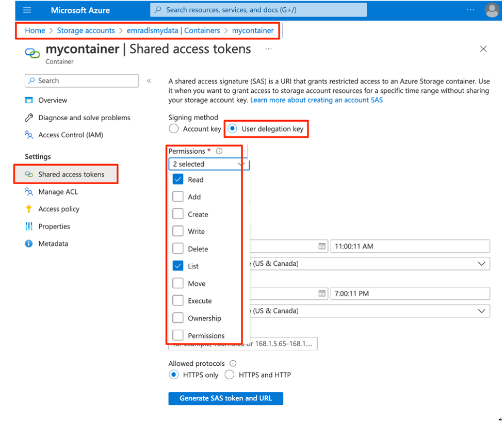Select HTTPS only protocol
Image resolution: width=504 pixels, height=422 pixels.
click(x=173, y=375)
